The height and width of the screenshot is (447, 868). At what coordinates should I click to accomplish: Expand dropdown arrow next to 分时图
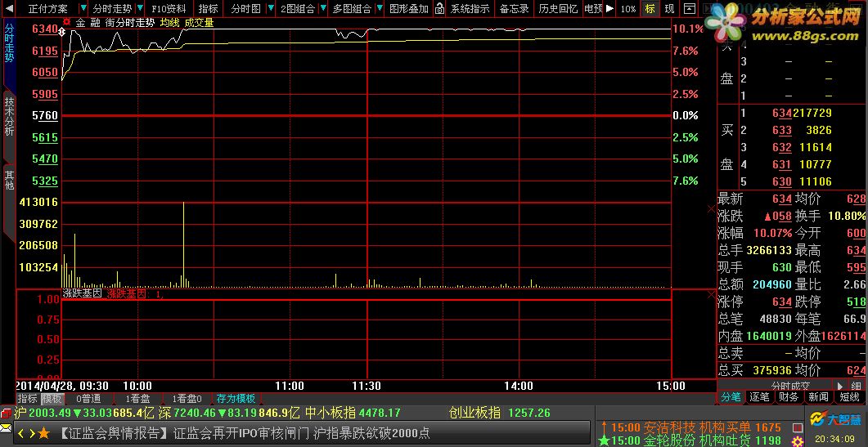click(270, 8)
